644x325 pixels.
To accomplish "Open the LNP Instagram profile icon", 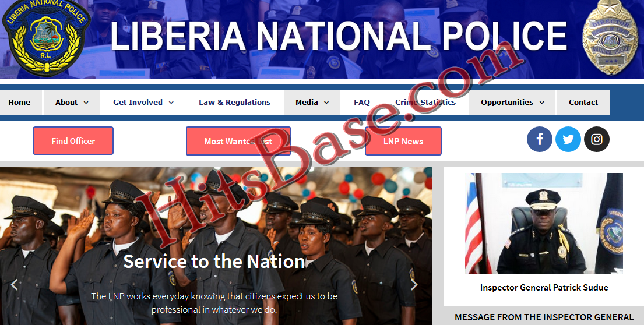I will click(596, 140).
